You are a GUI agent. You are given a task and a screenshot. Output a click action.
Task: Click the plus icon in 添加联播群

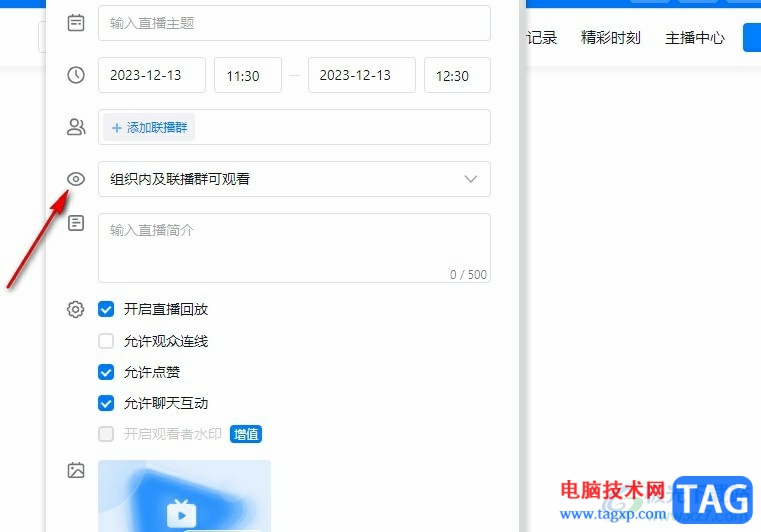[116, 128]
